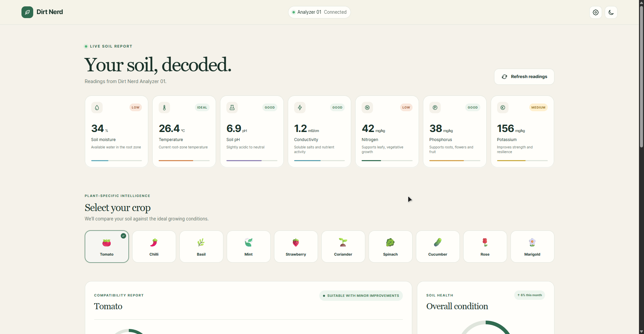Click the Temperature progress bar
644x334 pixels.
(184, 161)
